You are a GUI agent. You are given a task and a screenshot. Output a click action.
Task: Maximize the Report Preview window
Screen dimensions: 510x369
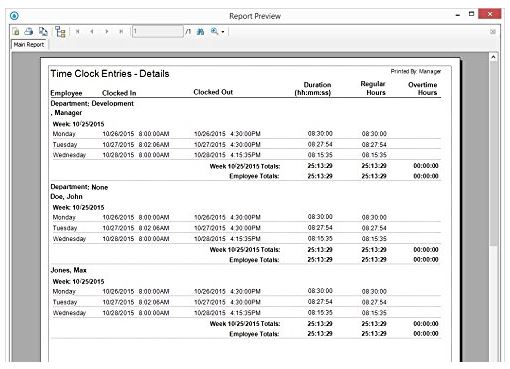click(471, 14)
